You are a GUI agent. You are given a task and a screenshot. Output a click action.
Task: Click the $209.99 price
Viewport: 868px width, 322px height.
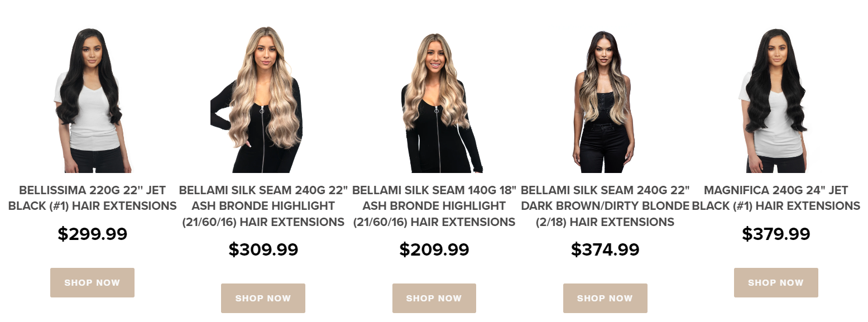pos(434,249)
